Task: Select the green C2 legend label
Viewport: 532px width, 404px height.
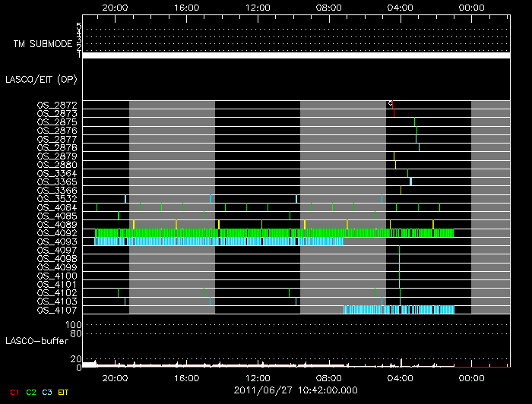Action: click(x=31, y=392)
